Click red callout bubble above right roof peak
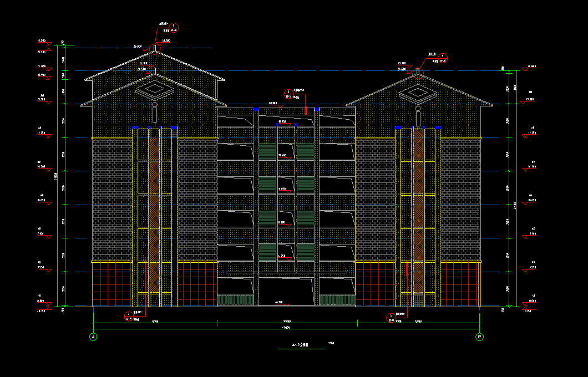The width and height of the screenshot is (588, 377). (443, 57)
